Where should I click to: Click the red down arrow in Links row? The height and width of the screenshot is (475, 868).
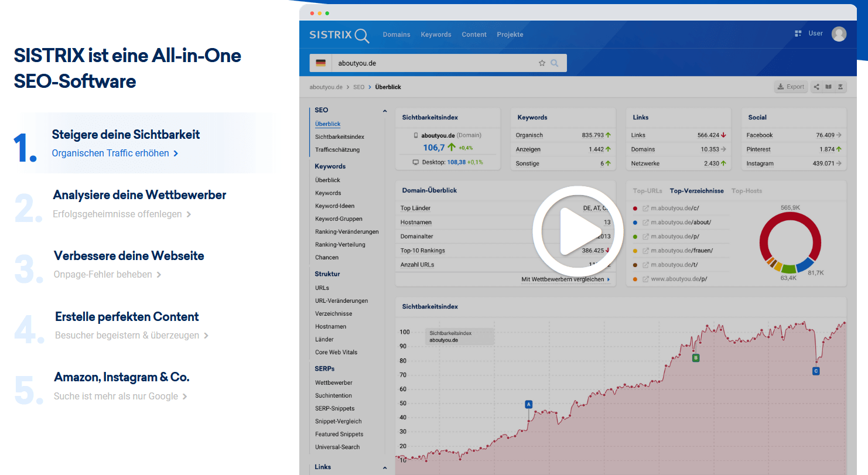pos(724,135)
